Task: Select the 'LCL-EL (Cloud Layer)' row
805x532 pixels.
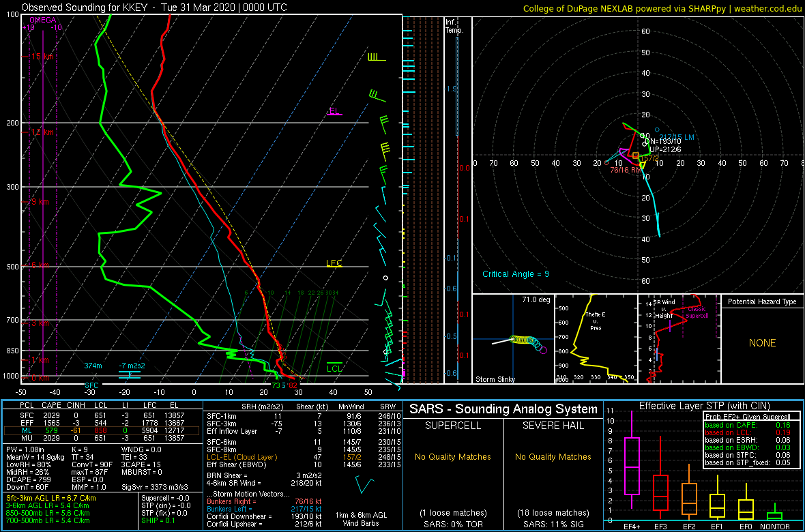Action: (303, 457)
